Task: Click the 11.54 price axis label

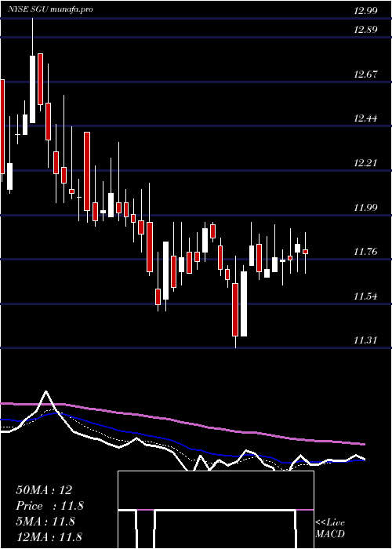Action: pyautogui.click(x=365, y=296)
